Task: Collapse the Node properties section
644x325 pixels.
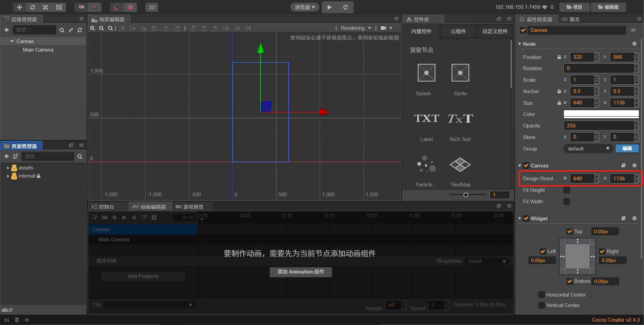Action: tap(520, 44)
